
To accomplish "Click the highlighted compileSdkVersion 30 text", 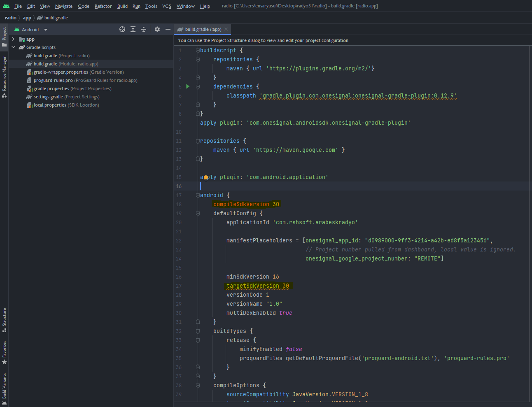I will tap(246, 204).
